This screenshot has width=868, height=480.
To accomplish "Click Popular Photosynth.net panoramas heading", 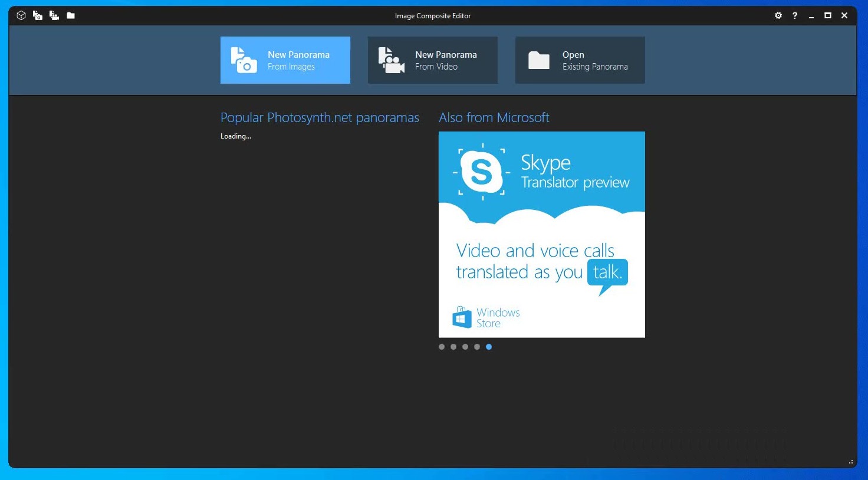I will tap(320, 118).
